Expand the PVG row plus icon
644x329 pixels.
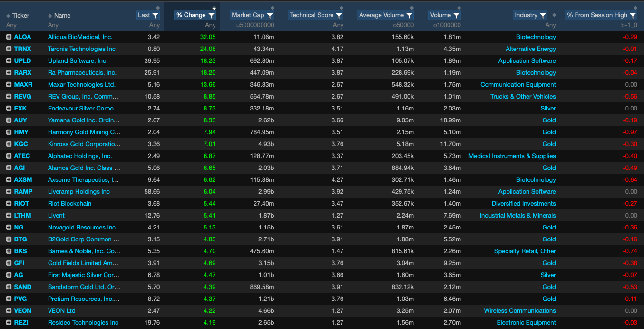pos(9,299)
